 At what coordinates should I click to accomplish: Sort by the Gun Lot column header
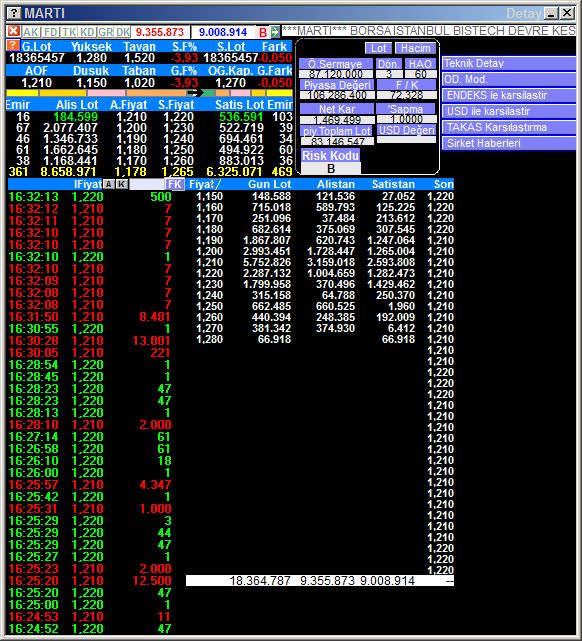[269, 184]
